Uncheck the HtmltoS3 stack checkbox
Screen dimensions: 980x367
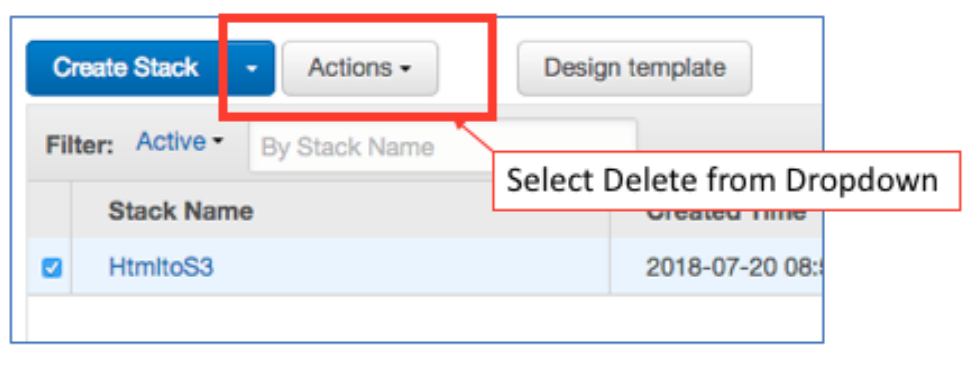52,267
